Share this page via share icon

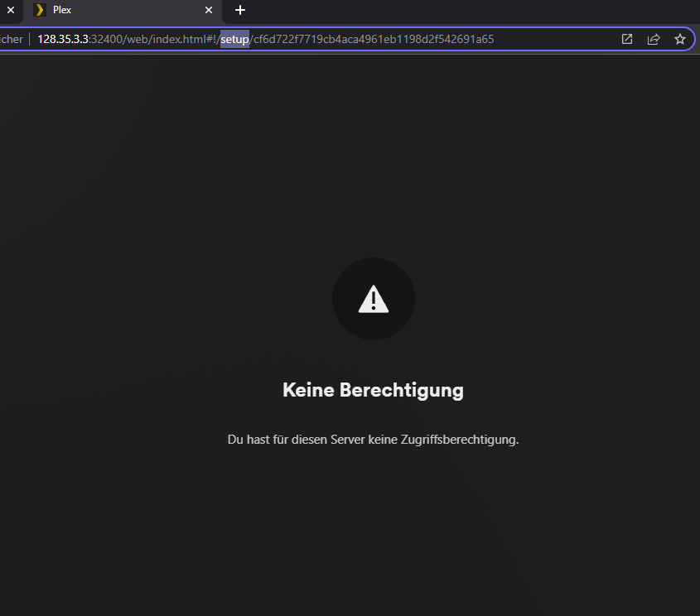[654, 39]
